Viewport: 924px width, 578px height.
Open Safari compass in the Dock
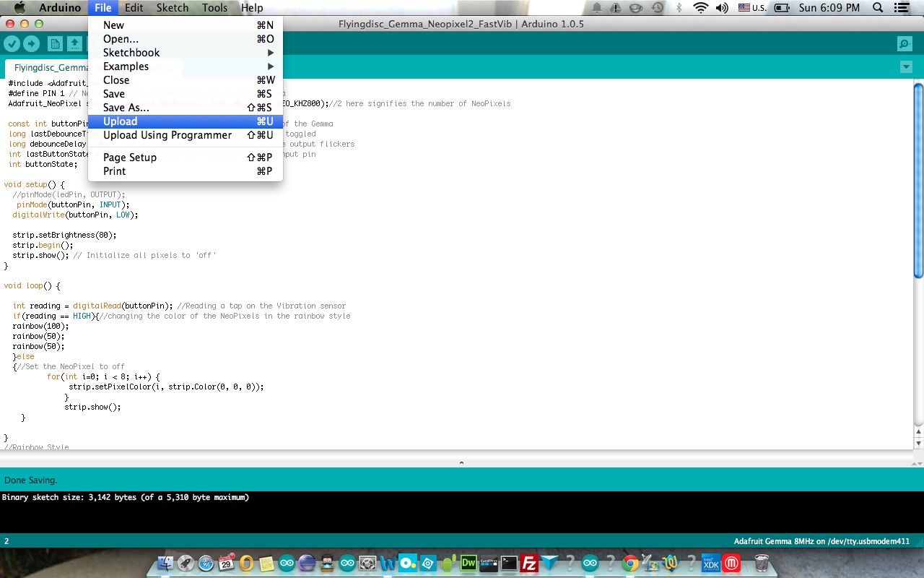pyautogui.click(x=206, y=563)
